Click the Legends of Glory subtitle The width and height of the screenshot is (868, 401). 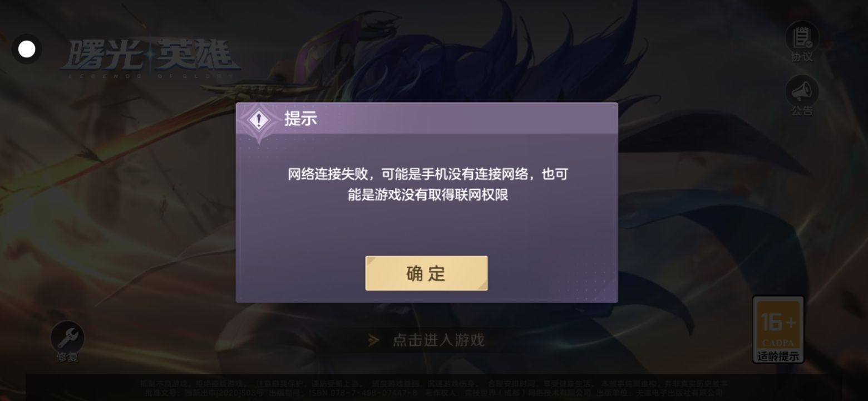150,75
